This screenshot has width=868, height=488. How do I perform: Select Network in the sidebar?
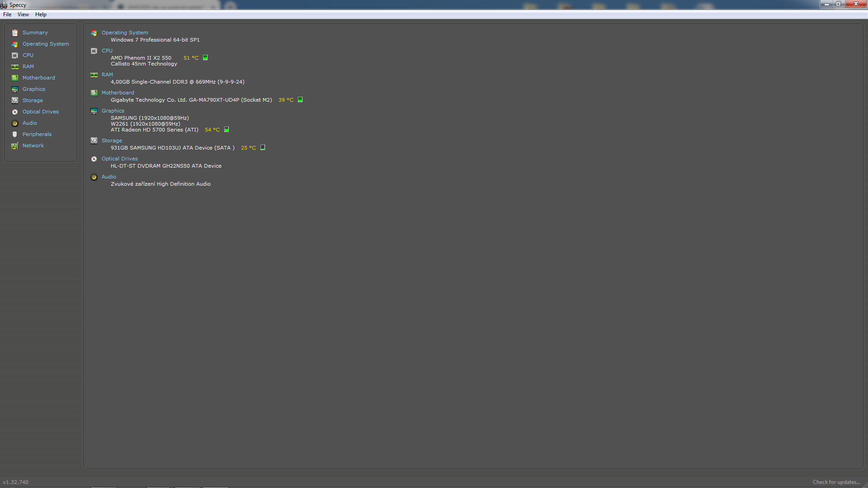pos(33,145)
